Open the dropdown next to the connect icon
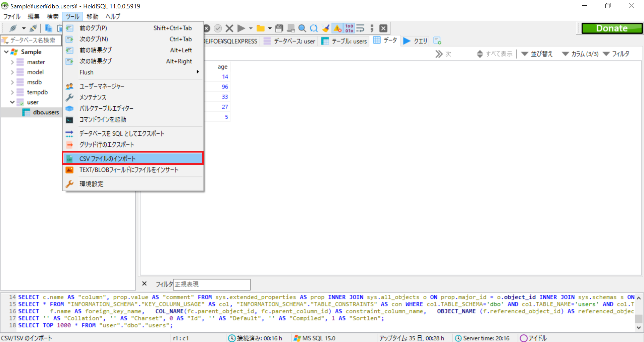644x342 pixels. (23, 28)
